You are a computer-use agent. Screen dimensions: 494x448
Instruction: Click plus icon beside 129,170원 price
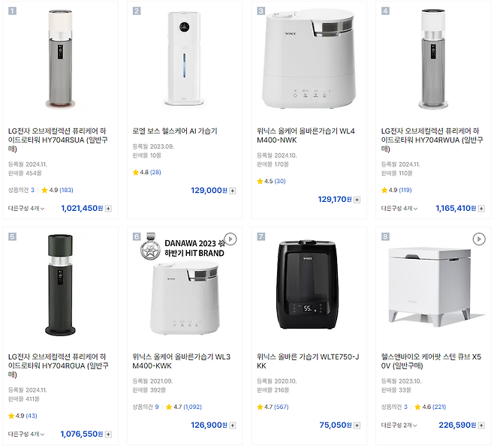point(357,200)
